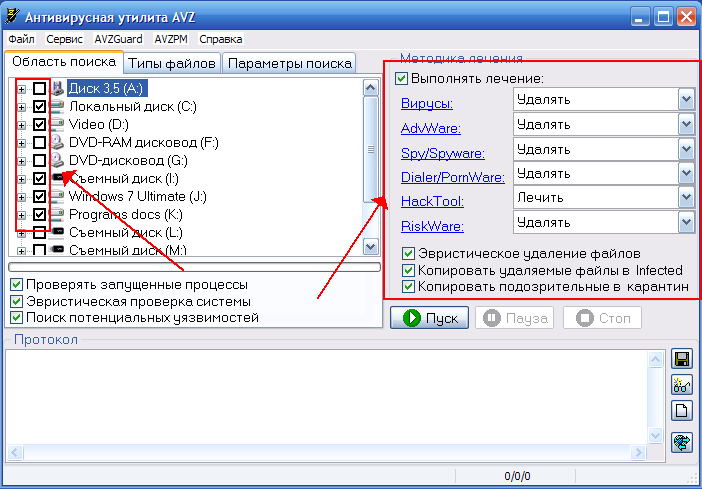Click the drive icon of Programs docs (K:)

point(56,214)
